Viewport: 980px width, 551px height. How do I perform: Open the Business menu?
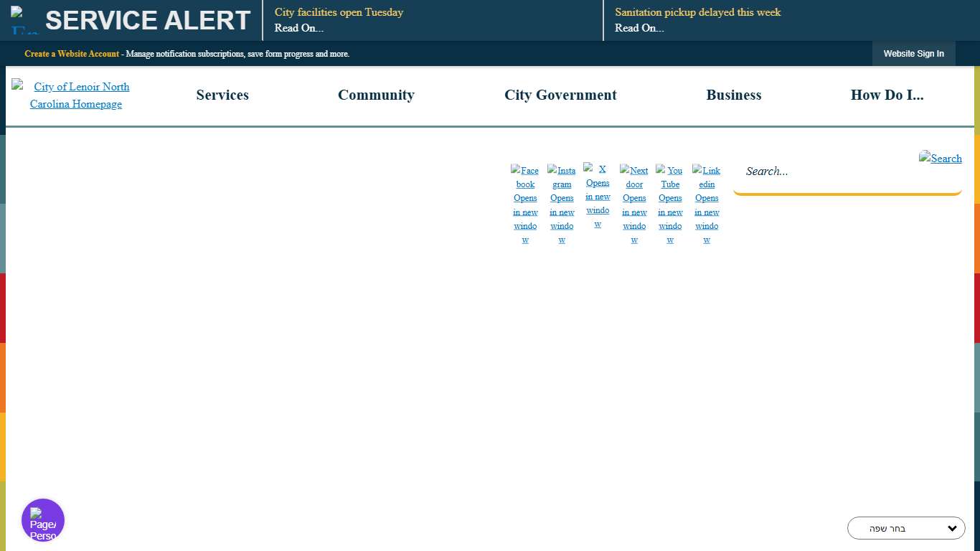click(x=733, y=95)
